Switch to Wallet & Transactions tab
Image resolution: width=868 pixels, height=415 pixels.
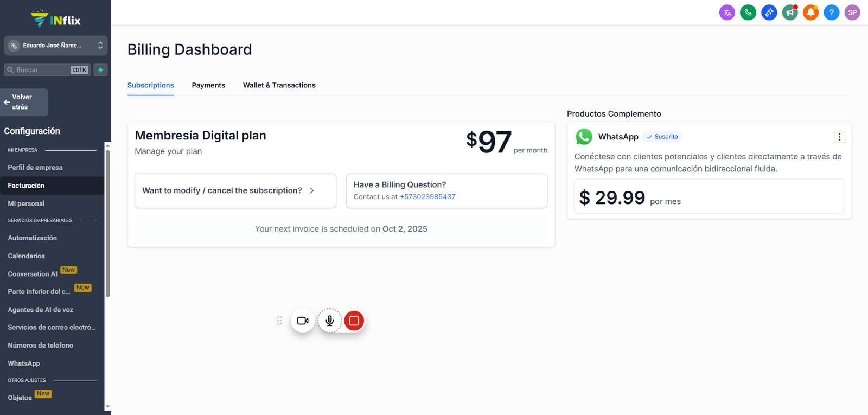279,85
